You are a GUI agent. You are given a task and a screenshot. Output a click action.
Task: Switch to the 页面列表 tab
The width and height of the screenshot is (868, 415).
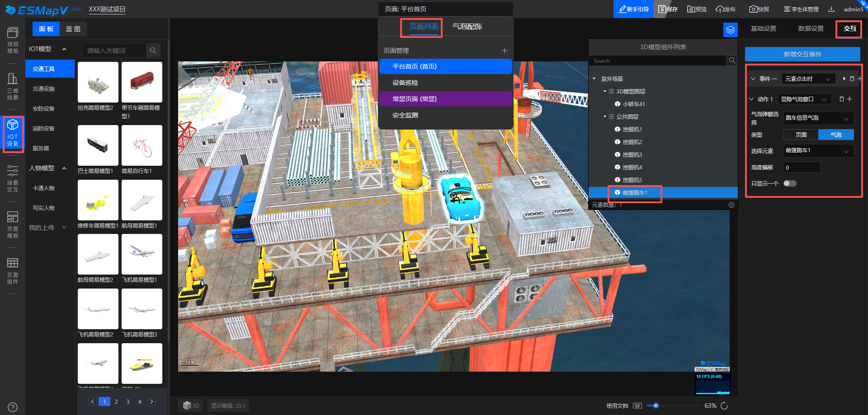point(424,27)
